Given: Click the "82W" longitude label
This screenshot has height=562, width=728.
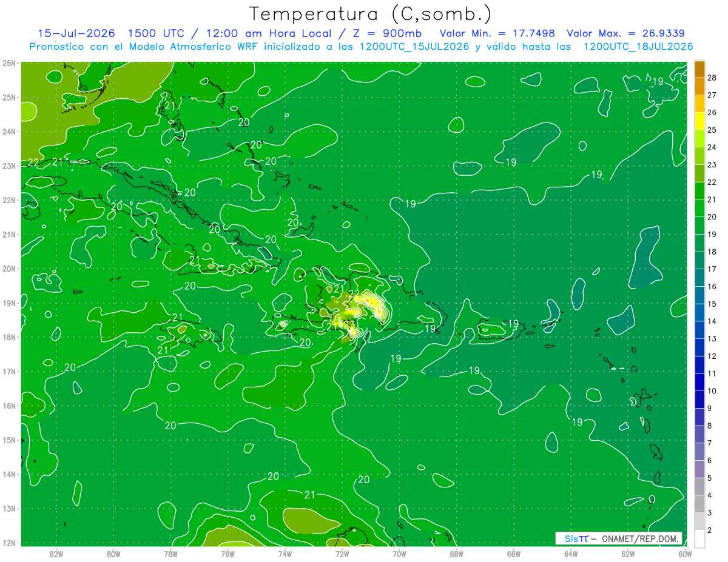Looking at the screenshot, I should [x=56, y=554].
